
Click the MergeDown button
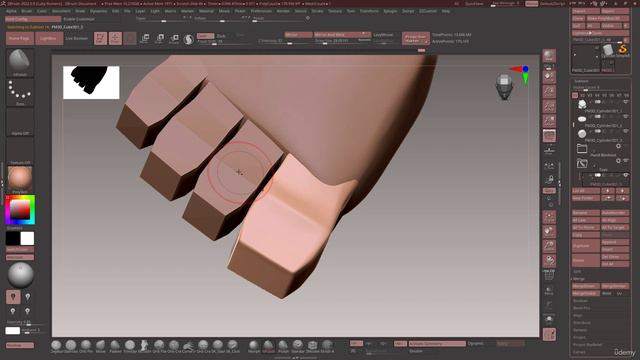(x=586, y=287)
